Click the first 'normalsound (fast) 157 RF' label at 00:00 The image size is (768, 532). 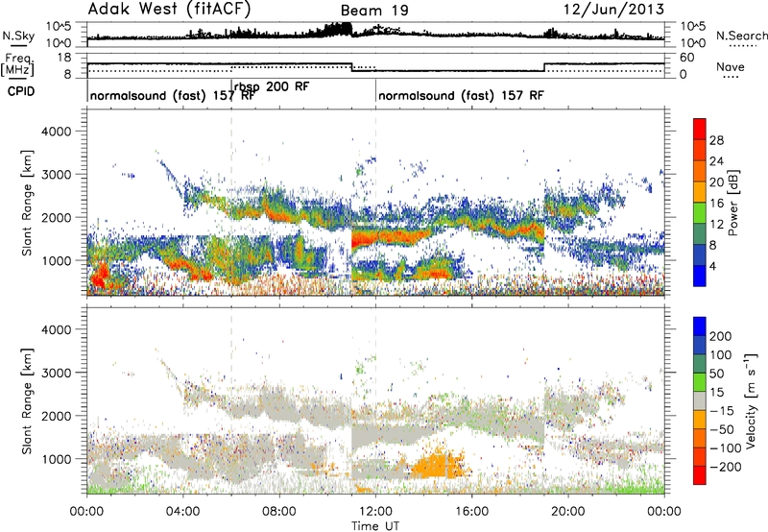173,95
